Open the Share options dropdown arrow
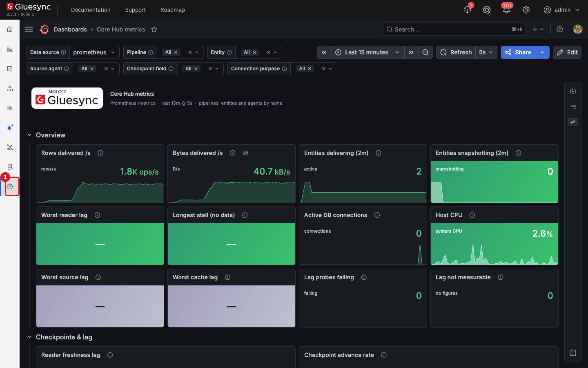 542,52
